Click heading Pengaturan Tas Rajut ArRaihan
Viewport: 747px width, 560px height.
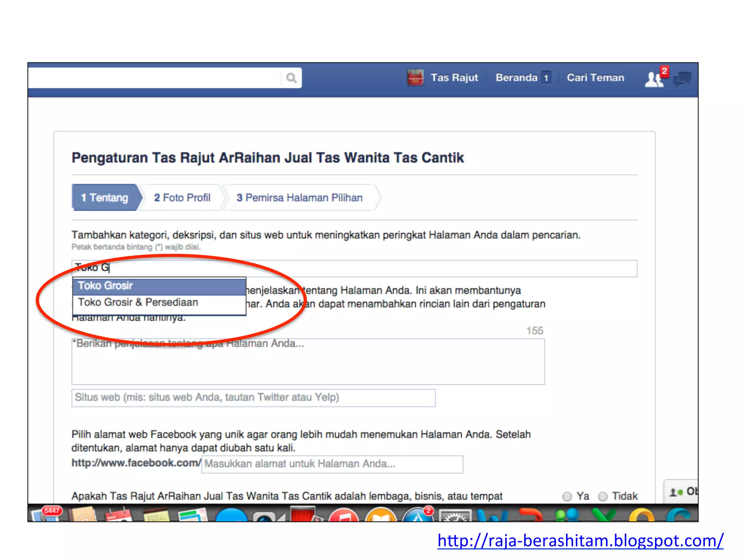click(x=267, y=158)
